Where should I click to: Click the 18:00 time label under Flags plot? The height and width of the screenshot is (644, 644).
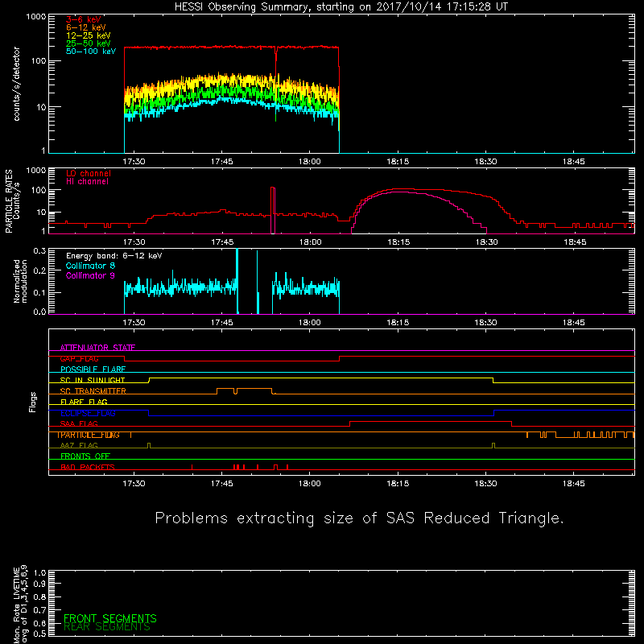click(x=310, y=484)
